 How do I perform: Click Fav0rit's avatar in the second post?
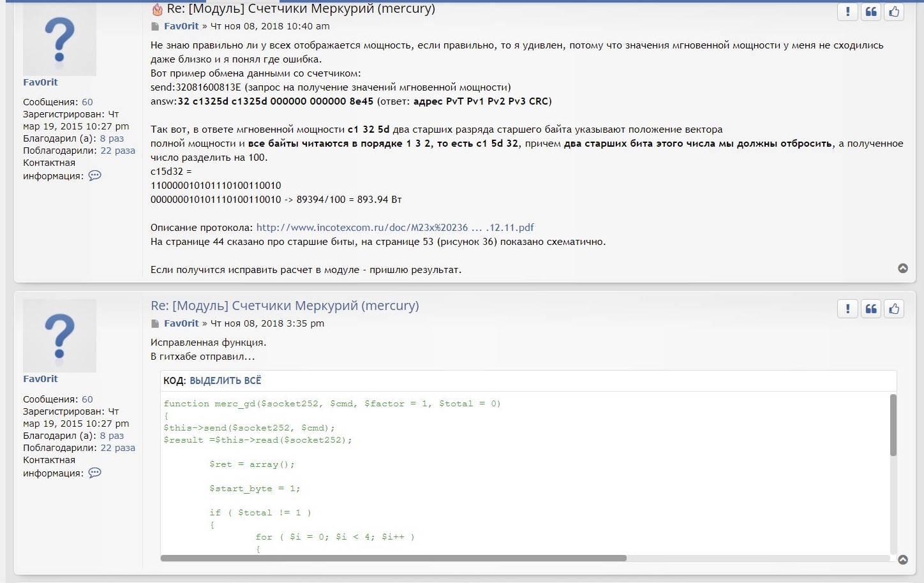click(59, 336)
